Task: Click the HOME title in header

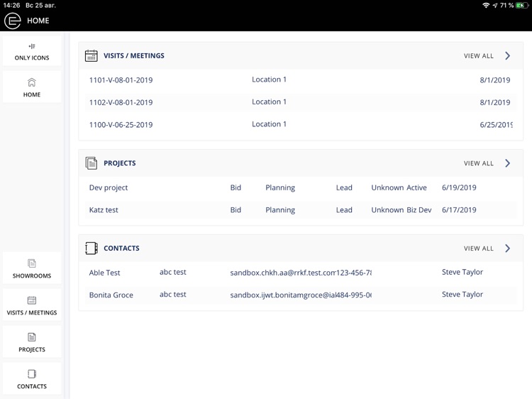Action: [x=38, y=21]
